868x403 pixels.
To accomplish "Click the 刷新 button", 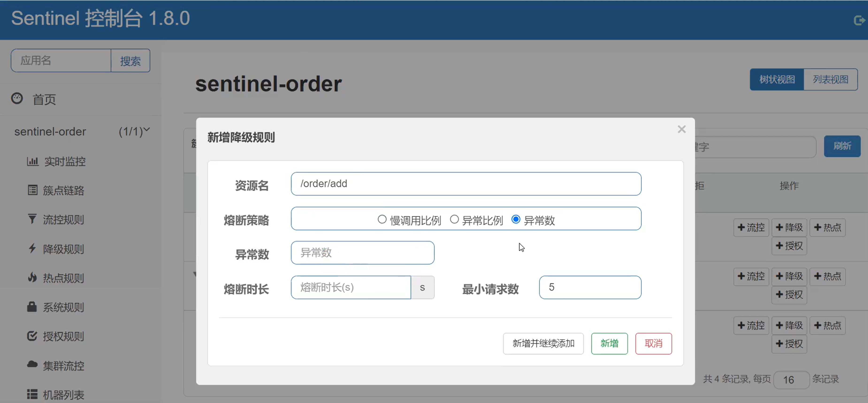I will point(842,146).
